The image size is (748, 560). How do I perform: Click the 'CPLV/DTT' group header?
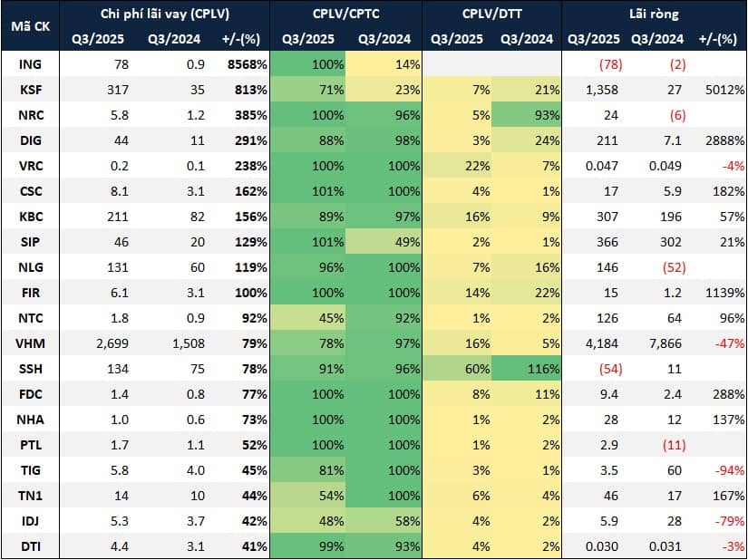click(491, 14)
